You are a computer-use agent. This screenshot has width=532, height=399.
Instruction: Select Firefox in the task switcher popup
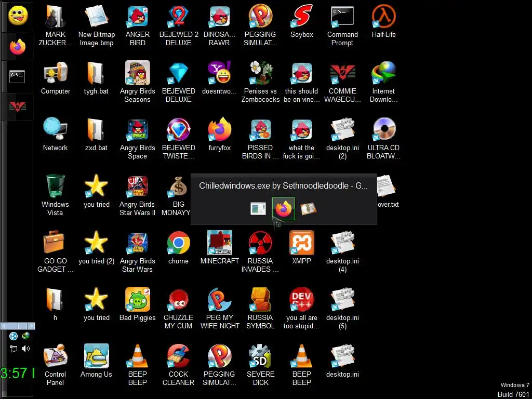click(284, 209)
